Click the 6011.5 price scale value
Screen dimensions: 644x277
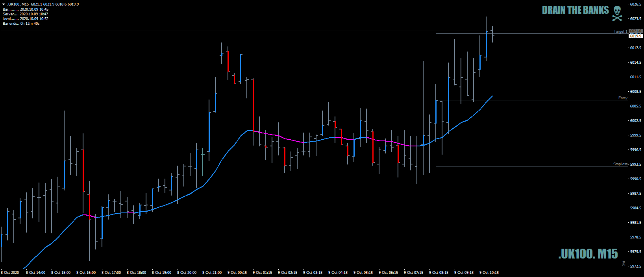tap(635, 77)
